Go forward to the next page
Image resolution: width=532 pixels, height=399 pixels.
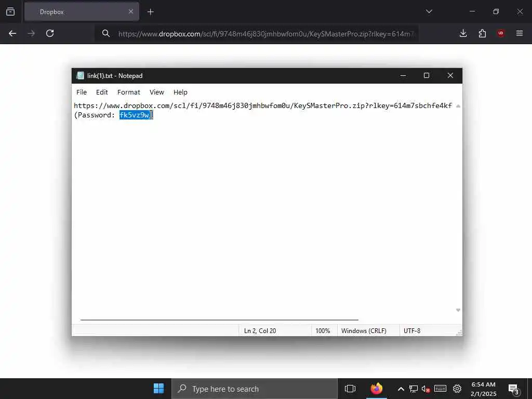click(31, 33)
